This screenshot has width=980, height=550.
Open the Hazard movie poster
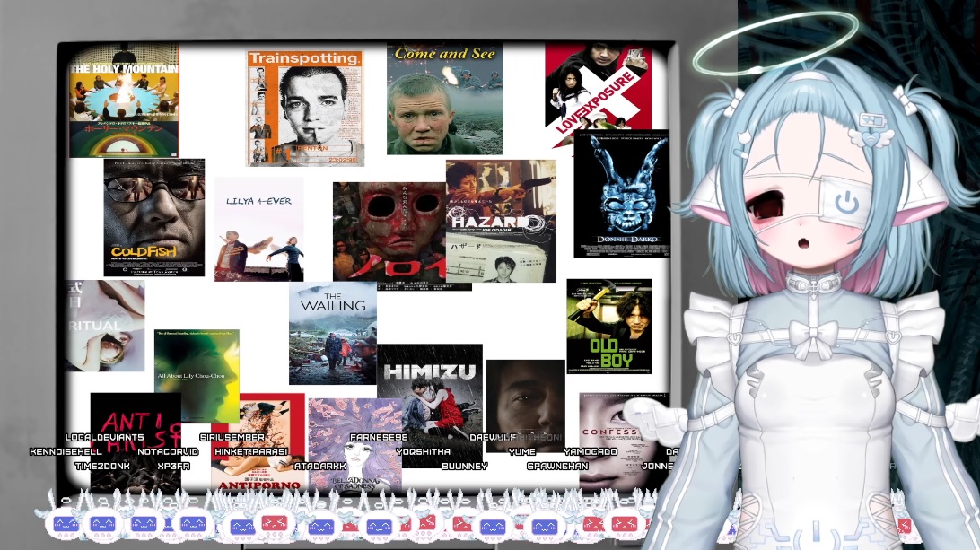tap(502, 221)
